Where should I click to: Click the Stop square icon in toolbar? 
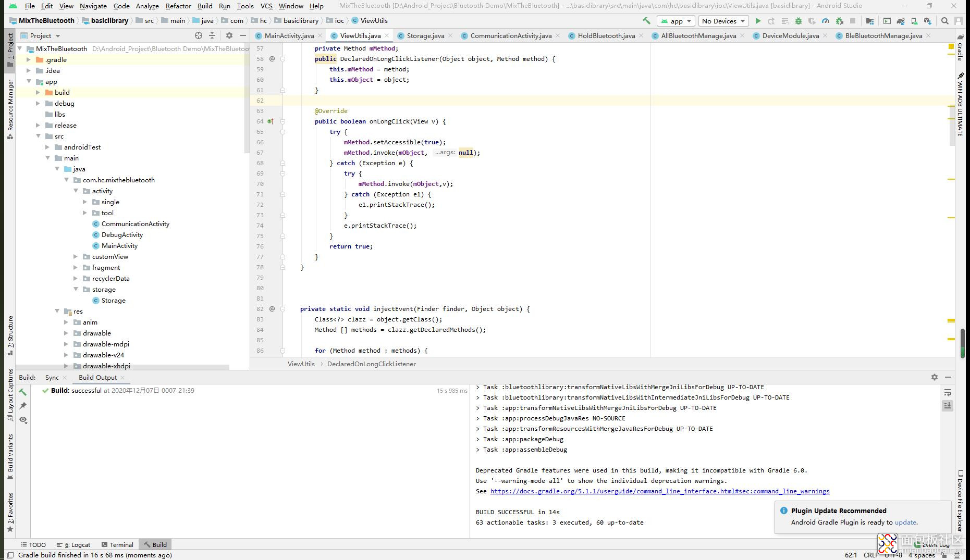(853, 21)
